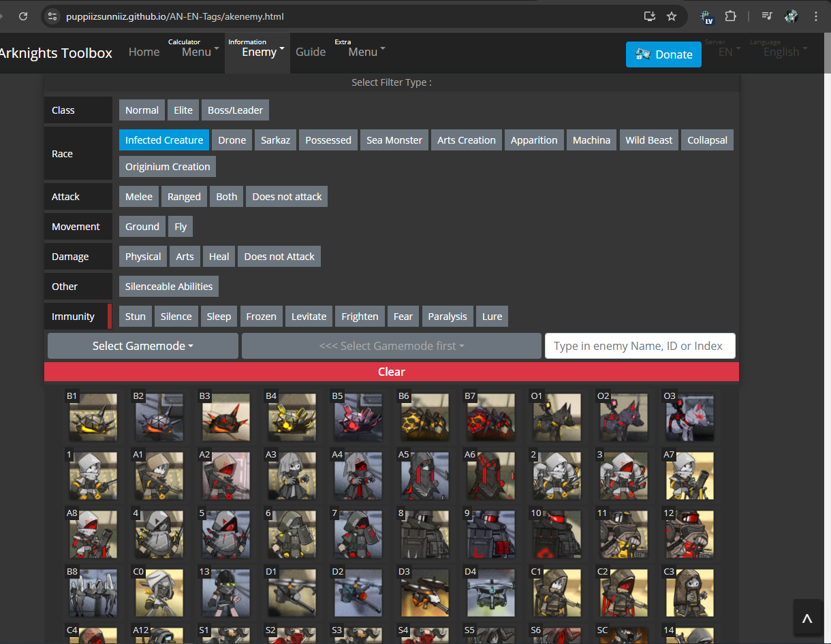Choose enemy icon numbered 12
The image size is (831, 644).
[x=691, y=534]
